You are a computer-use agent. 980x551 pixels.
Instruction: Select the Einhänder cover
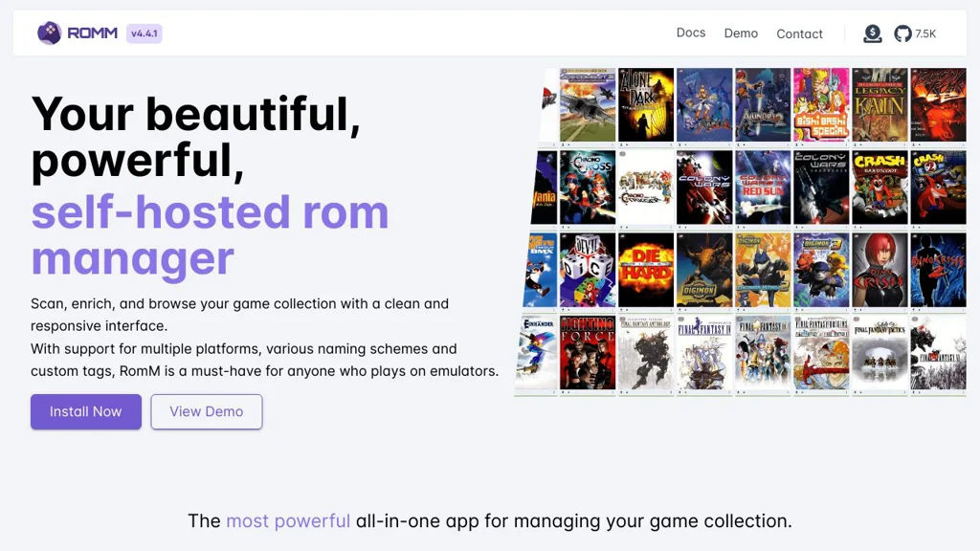point(537,352)
